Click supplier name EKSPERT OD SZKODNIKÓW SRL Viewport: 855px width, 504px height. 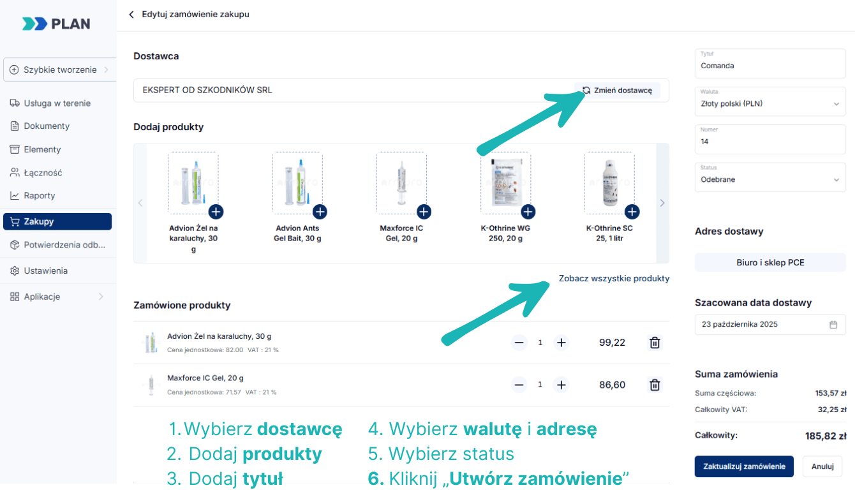(x=207, y=90)
